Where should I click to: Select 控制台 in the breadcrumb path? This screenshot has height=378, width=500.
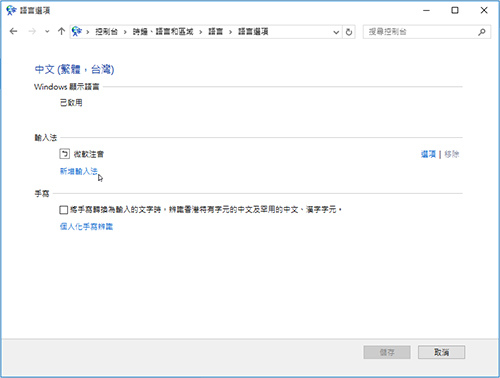click(x=106, y=32)
